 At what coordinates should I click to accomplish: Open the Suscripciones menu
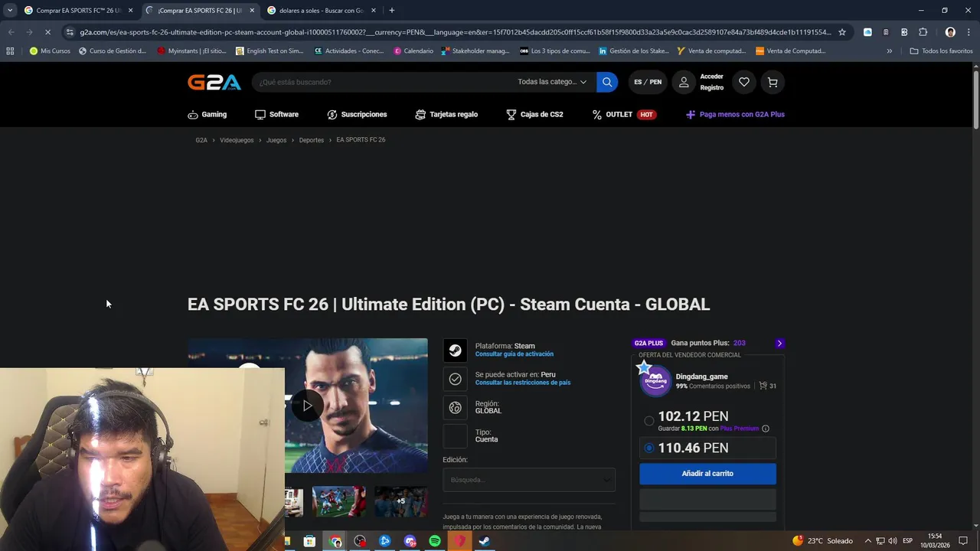point(357,115)
